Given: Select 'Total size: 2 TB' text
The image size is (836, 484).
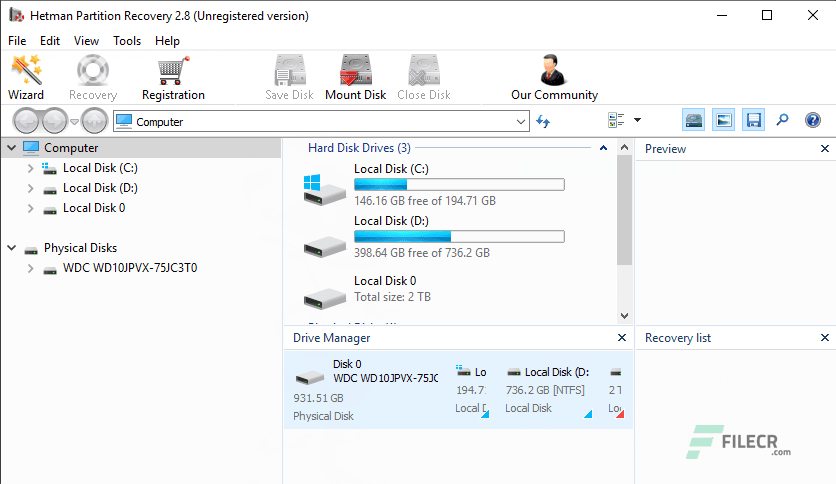Looking at the screenshot, I should pyautogui.click(x=392, y=297).
